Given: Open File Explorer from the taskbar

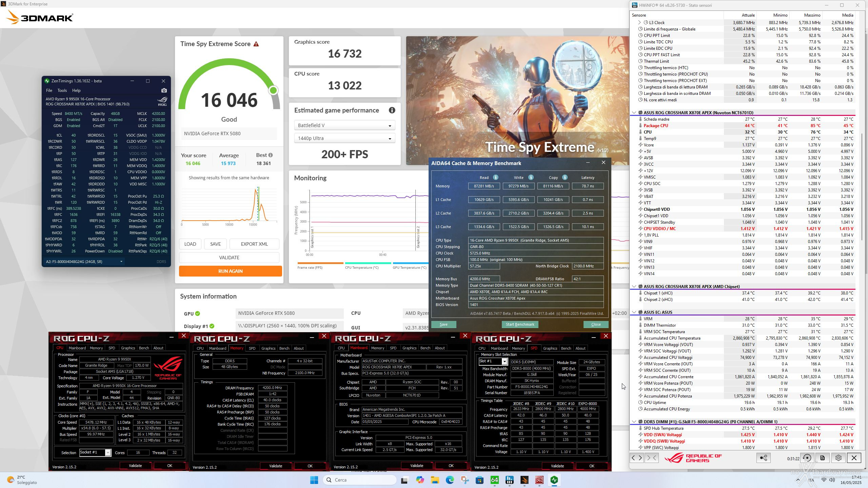Looking at the screenshot, I should tap(435, 480).
